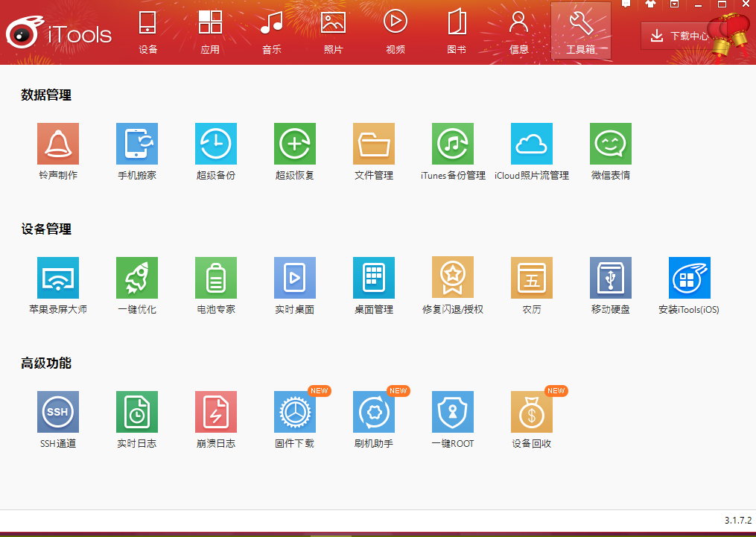Open the 微信表情 WeChat emoticon tool
Image resolution: width=756 pixels, height=537 pixels.
click(x=611, y=144)
